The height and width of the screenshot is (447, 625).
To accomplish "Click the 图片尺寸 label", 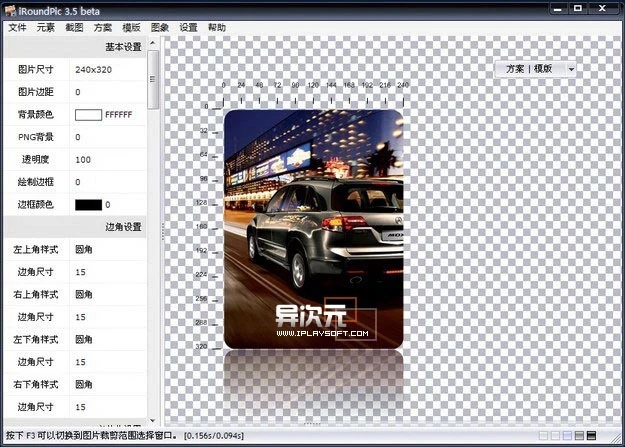I will coord(36,69).
